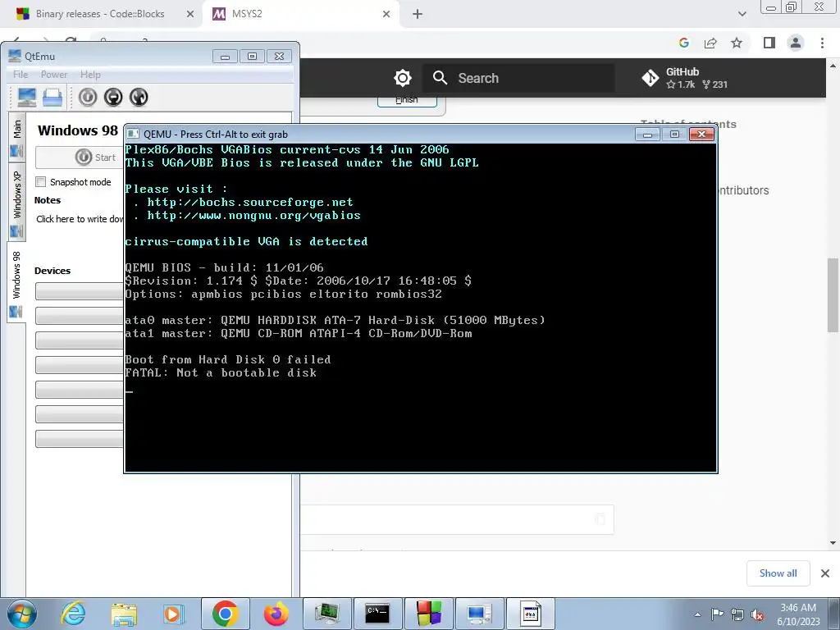The image size is (840, 630).
Task: Click the command prompt taskbar icon
Action: coord(377,614)
